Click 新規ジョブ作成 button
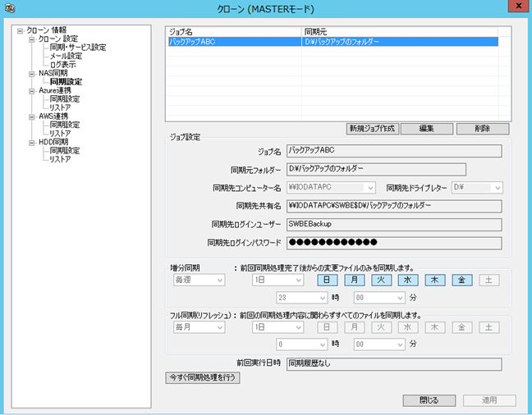The height and width of the screenshot is (415, 532). [x=372, y=129]
